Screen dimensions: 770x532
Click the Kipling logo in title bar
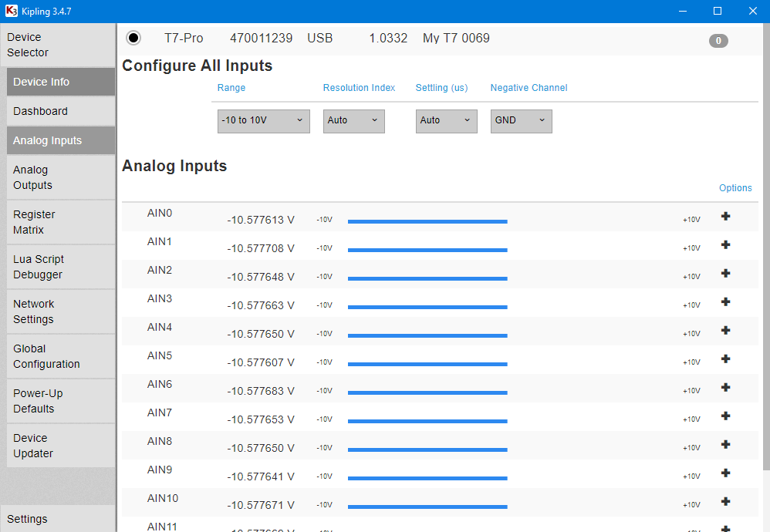[x=11, y=11]
